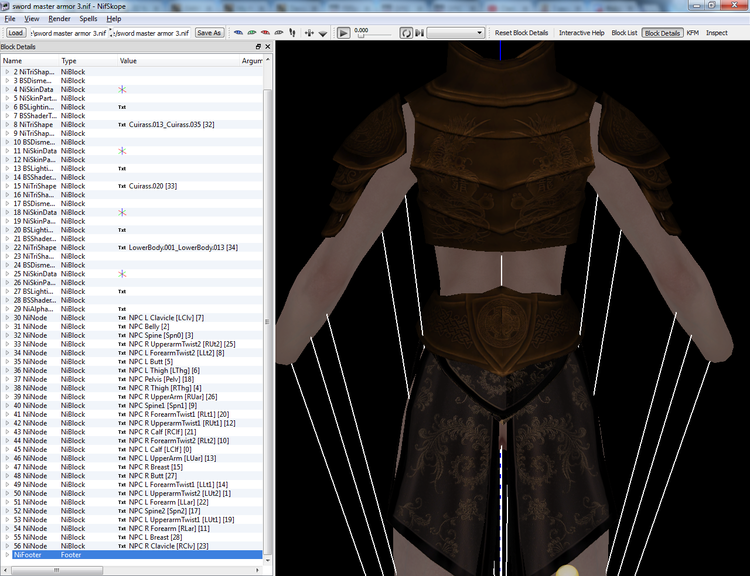750x576 pixels.
Task: Select the NPC Spine [Spn0] [3] value
Action: (161, 335)
